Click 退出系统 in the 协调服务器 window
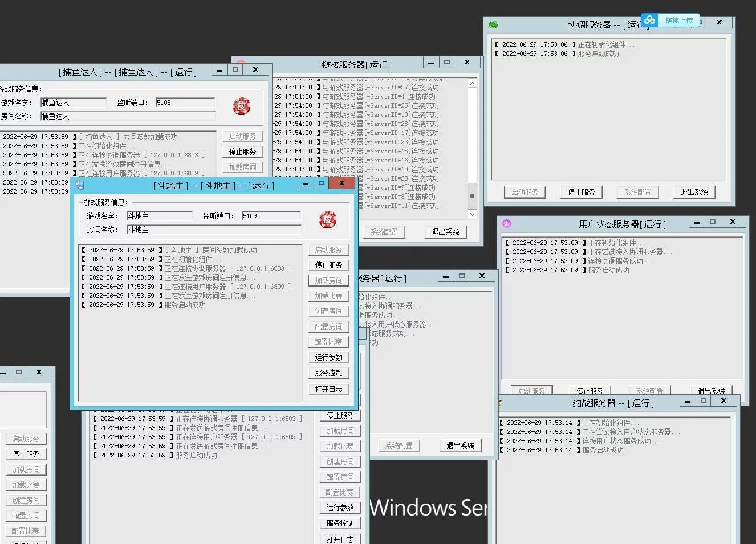756x544 pixels. coord(694,192)
